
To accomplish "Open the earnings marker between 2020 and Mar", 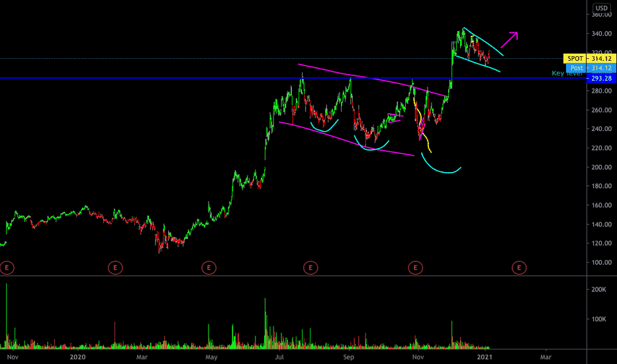I will (115, 268).
